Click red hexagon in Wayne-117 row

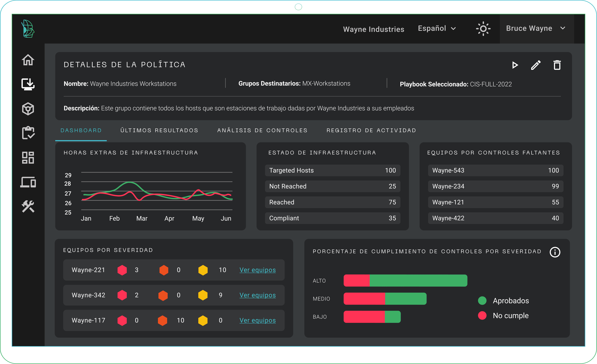click(122, 320)
